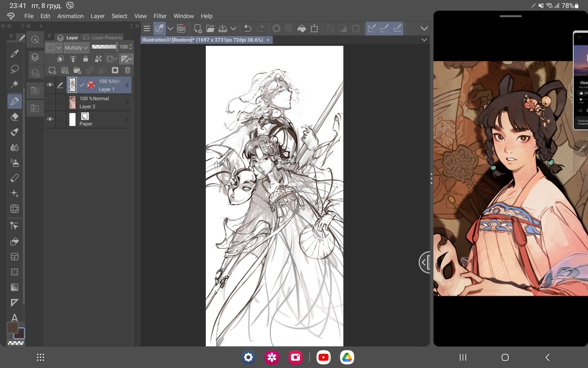
Task: Click the Undo arrow in command bar
Action: click(248, 28)
